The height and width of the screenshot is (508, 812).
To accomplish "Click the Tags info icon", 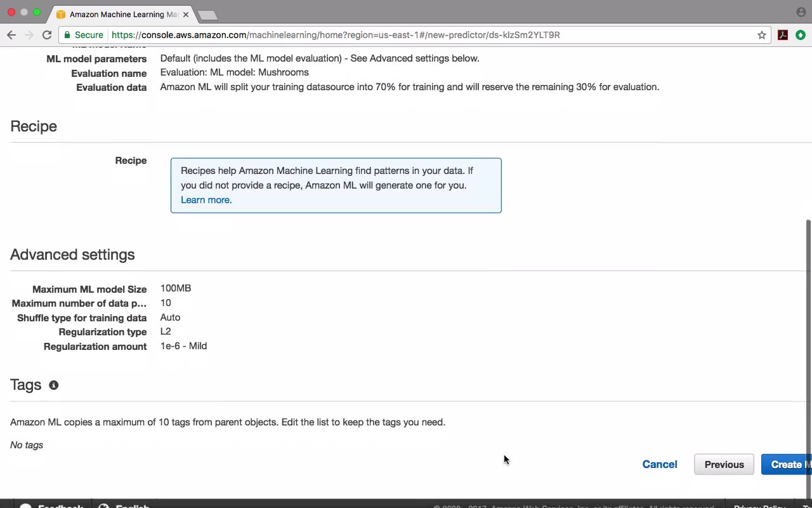I will point(54,385).
